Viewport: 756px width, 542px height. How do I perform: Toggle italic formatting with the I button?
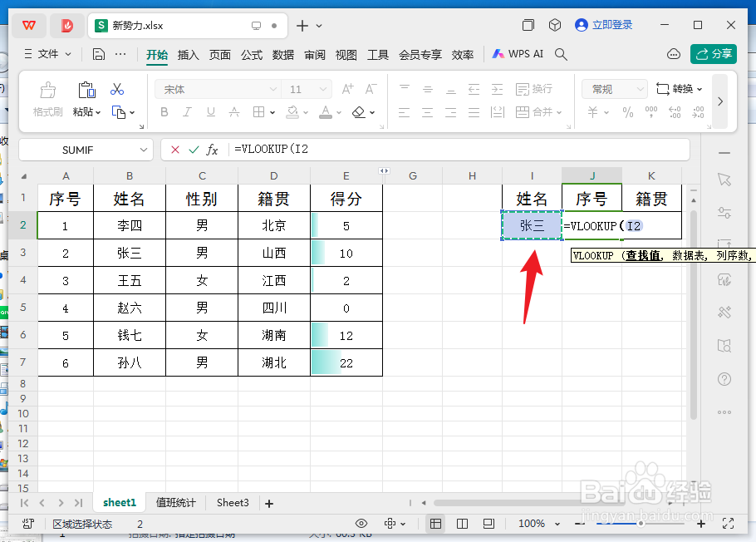click(x=187, y=112)
